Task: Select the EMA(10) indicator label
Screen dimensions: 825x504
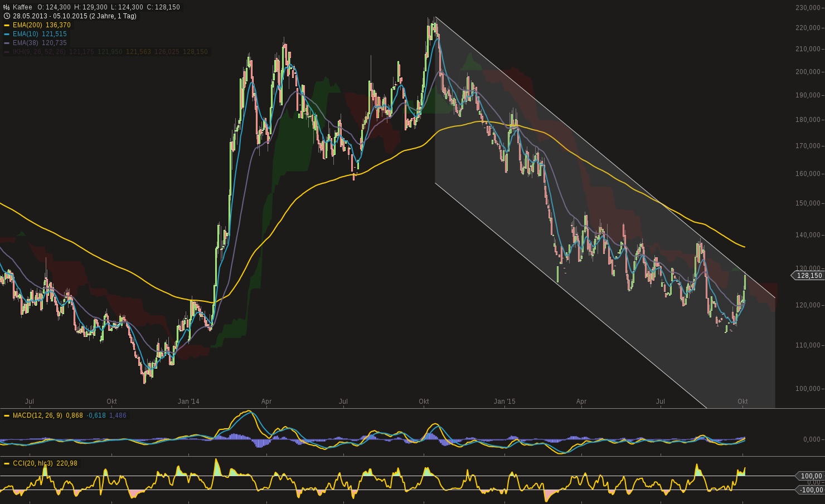Action: pos(26,34)
